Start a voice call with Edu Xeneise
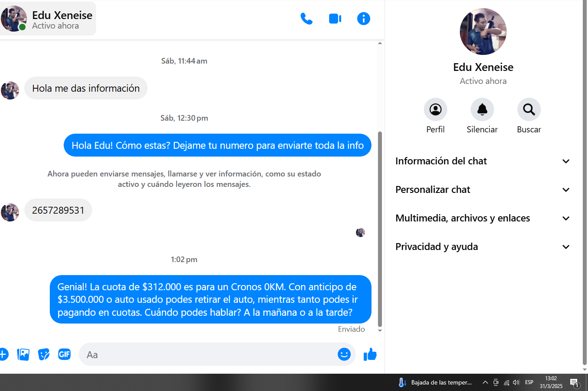The height and width of the screenshot is (391, 588). (307, 19)
